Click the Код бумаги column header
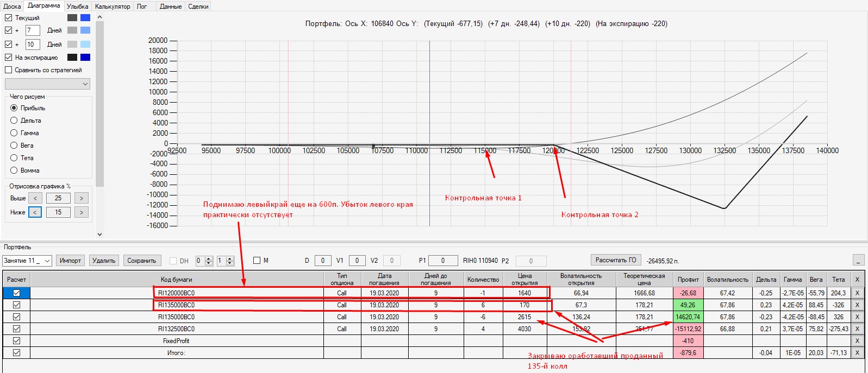The image size is (868, 373). (177, 280)
